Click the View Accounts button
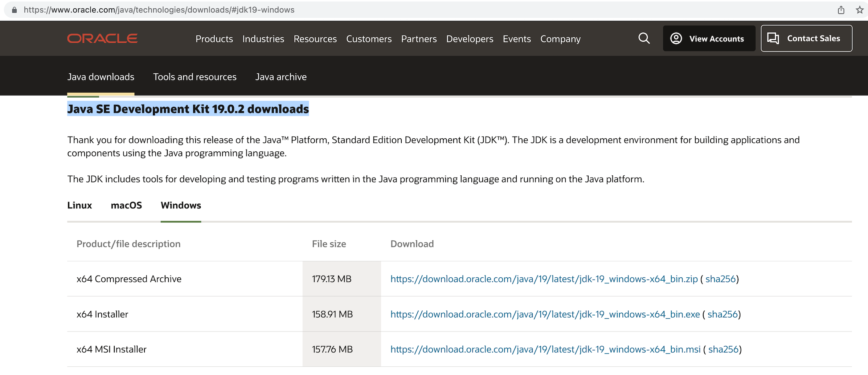The height and width of the screenshot is (375, 868). [x=709, y=38]
